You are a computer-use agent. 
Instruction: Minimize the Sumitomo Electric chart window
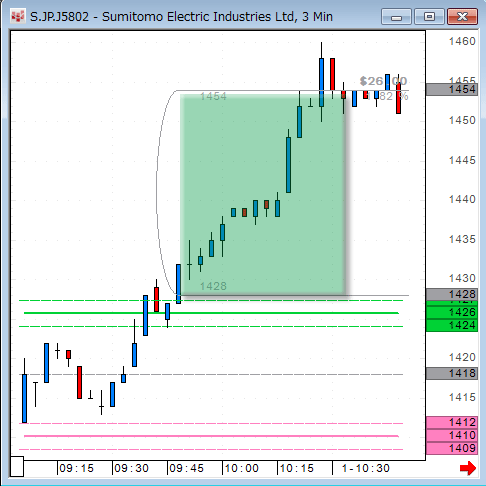[396, 17]
